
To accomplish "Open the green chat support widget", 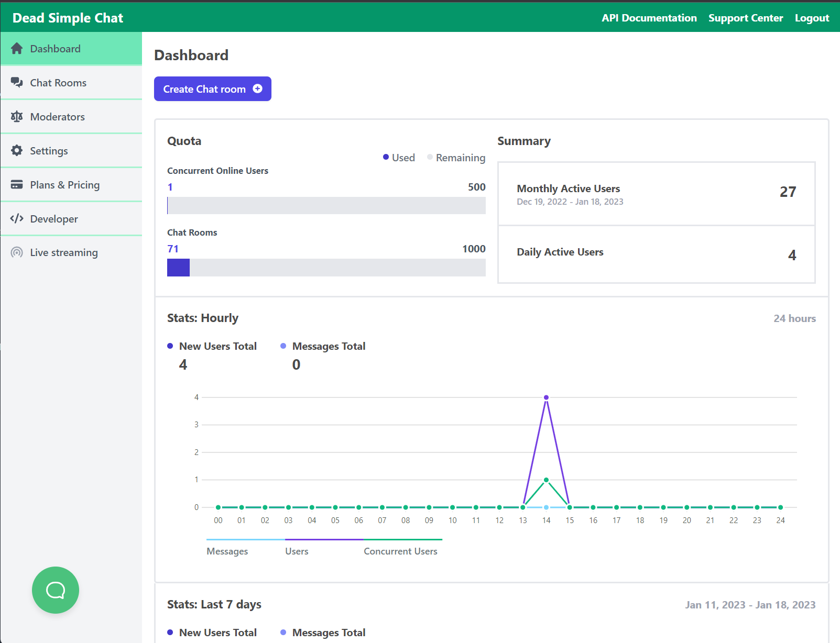I will tap(56, 590).
